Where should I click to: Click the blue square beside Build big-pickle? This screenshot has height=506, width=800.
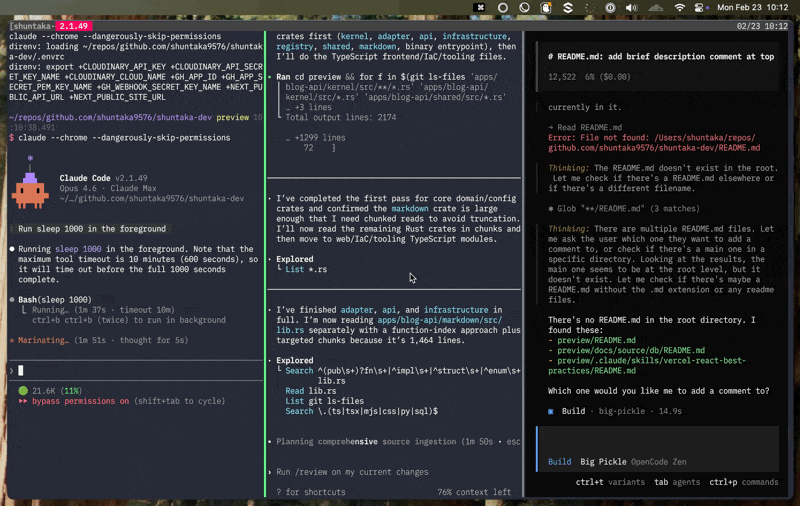[x=551, y=411]
